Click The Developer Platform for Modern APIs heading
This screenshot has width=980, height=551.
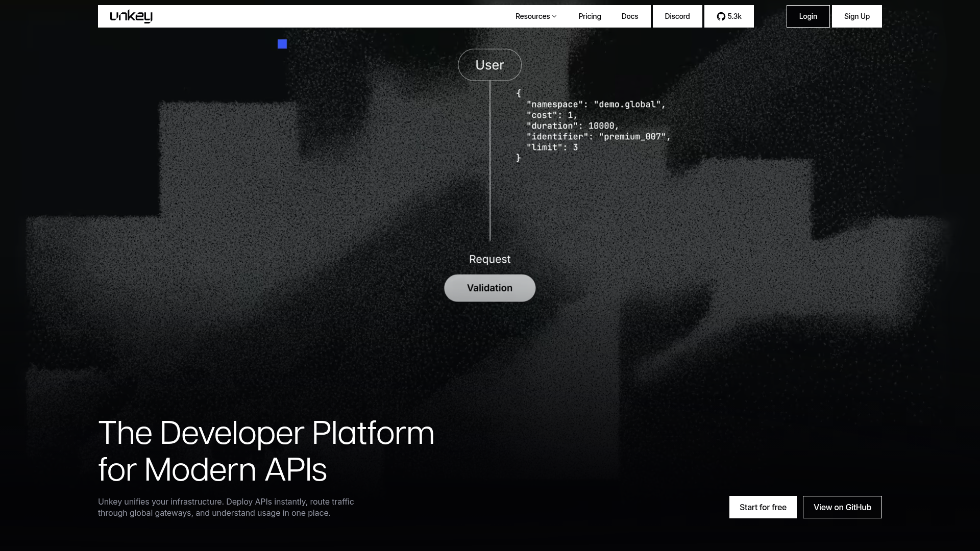point(266,451)
